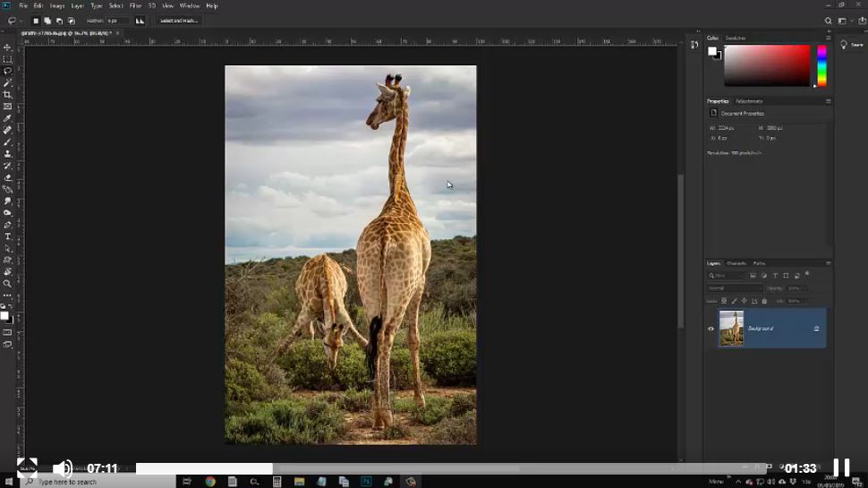Pick a hue from the vertical color slider
868x488 pixels.
tap(821, 65)
